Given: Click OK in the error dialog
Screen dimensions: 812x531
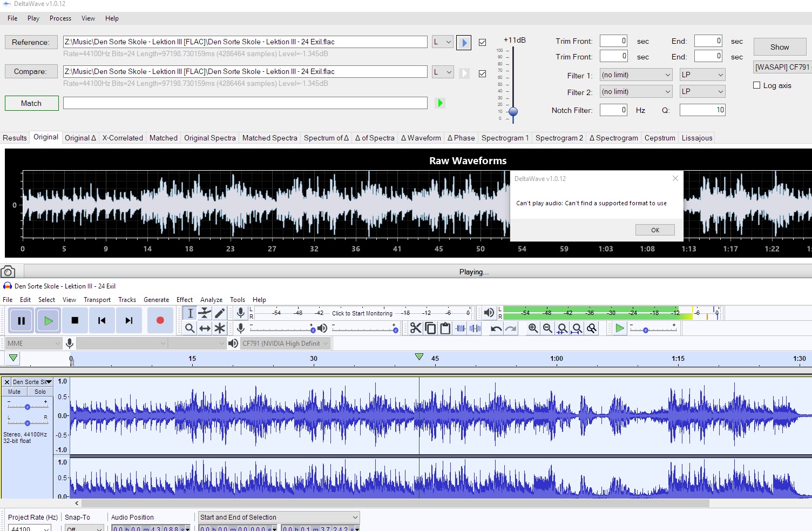Looking at the screenshot, I should (655, 230).
